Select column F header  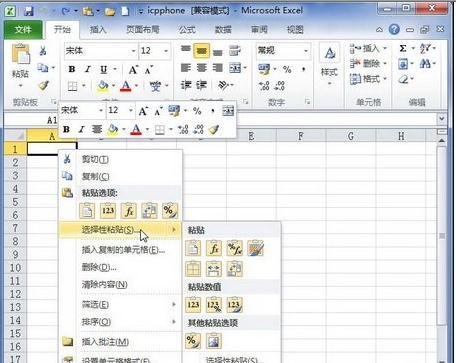[x=301, y=136]
